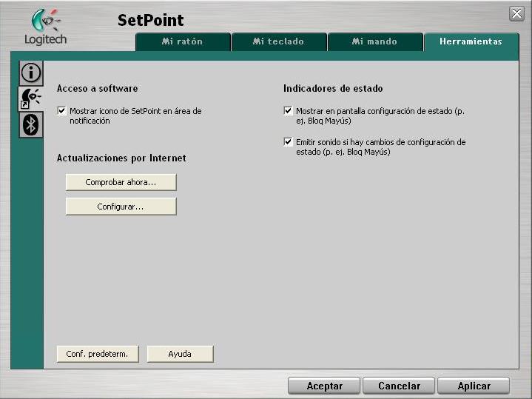Open the information panel icon in sidebar
This screenshot has width=532, height=399.
(30, 73)
